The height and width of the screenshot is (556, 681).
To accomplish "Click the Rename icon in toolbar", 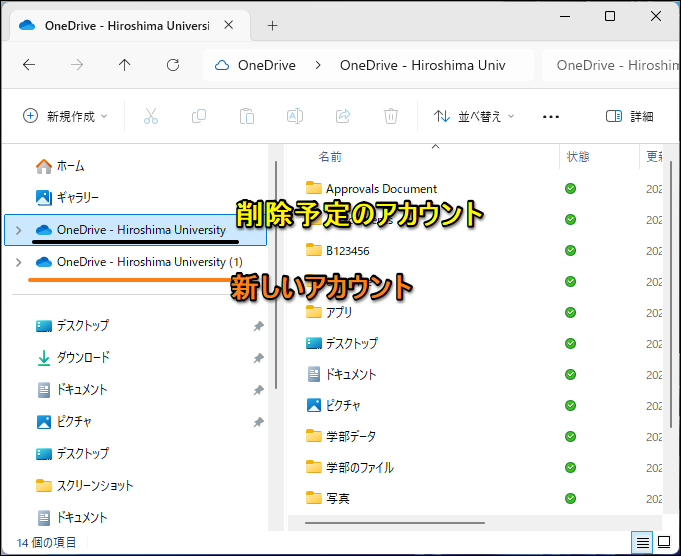I will click(295, 116).
